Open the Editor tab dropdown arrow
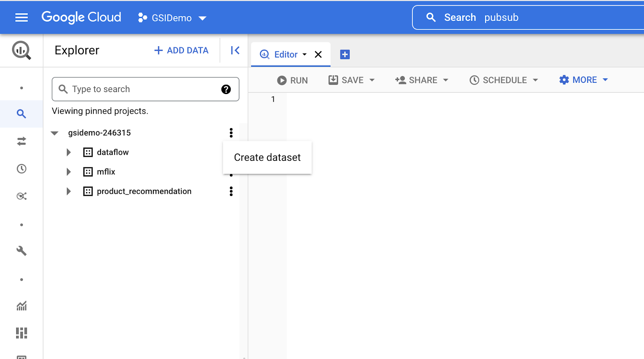The image size is (644, 359). (x=305, y=54)
